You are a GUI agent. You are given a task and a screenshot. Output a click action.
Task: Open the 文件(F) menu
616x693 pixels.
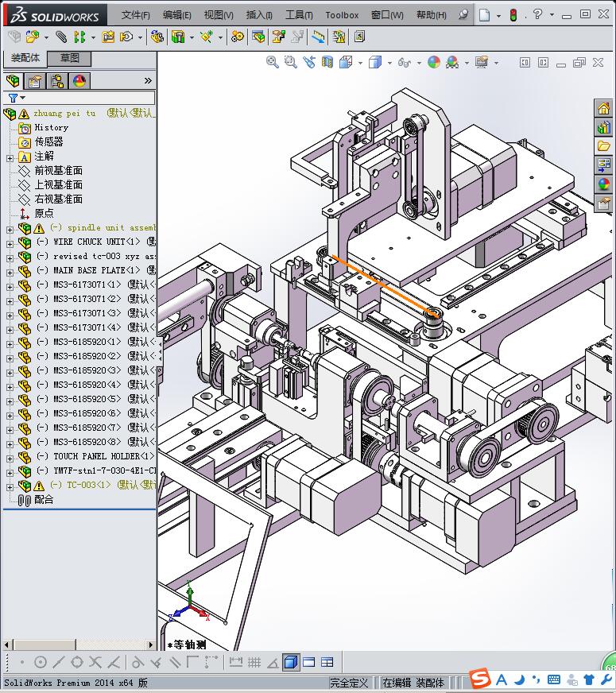[135, 15]
